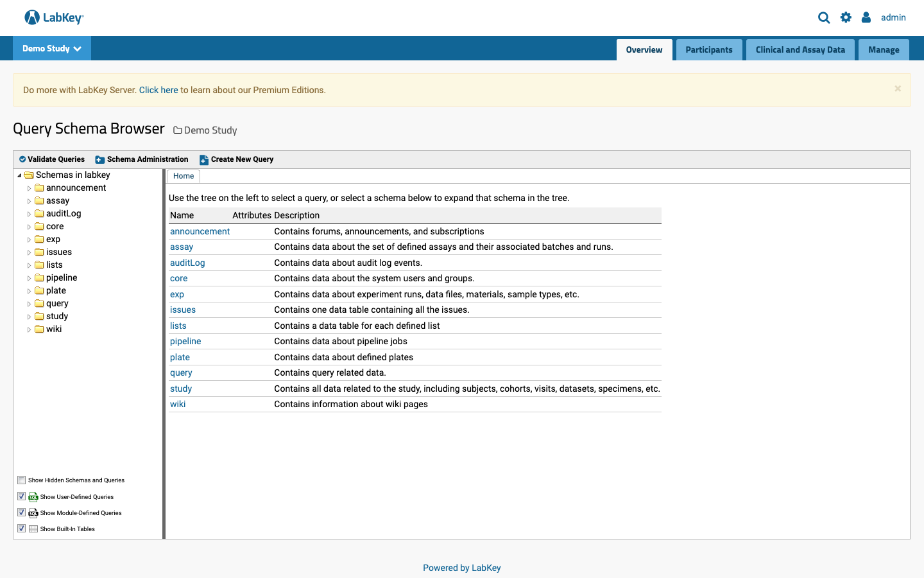Expand the pipeline schema node arrow
This screenshot has width=924, height=578.
(x=29, y=278)
